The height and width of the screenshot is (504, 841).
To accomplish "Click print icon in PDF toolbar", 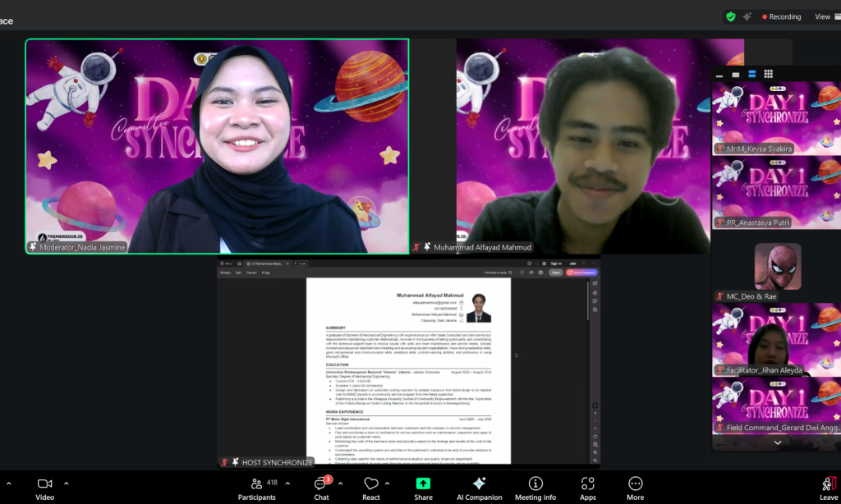I will tap(540, 273).
